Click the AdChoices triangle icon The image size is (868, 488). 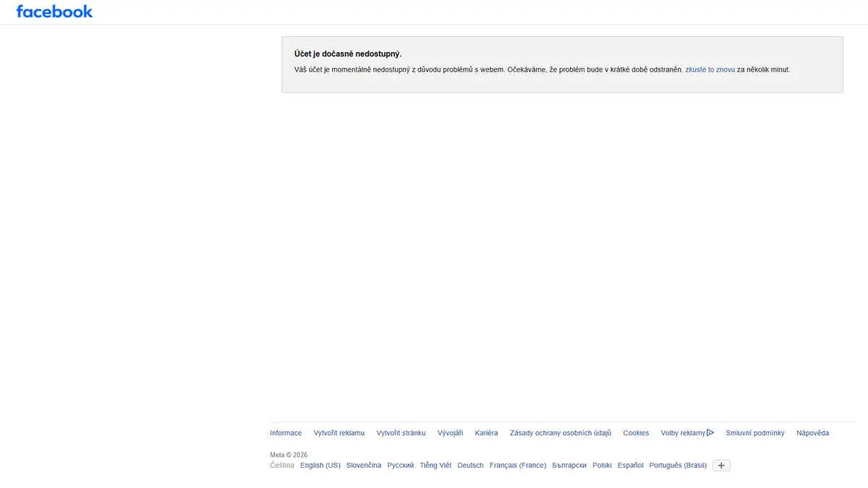pos(710,432)
